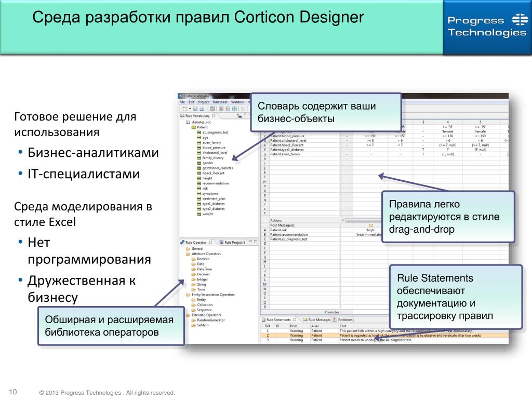Image resolution: width=532 pixels, height=399 pixels.
Task: Open the Rule Project Explorer tab
Action: click(233, 242)
